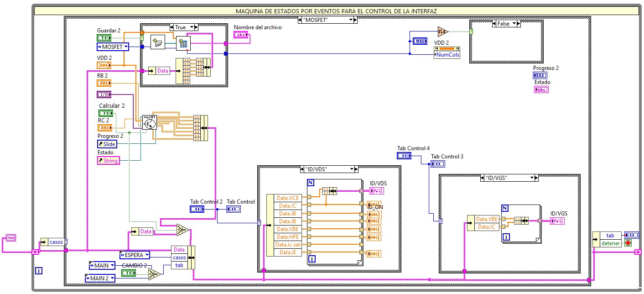Select the Data.VBE element in ID/VGS case
This screenshot has width=644, height=294.
coord(487,219)
